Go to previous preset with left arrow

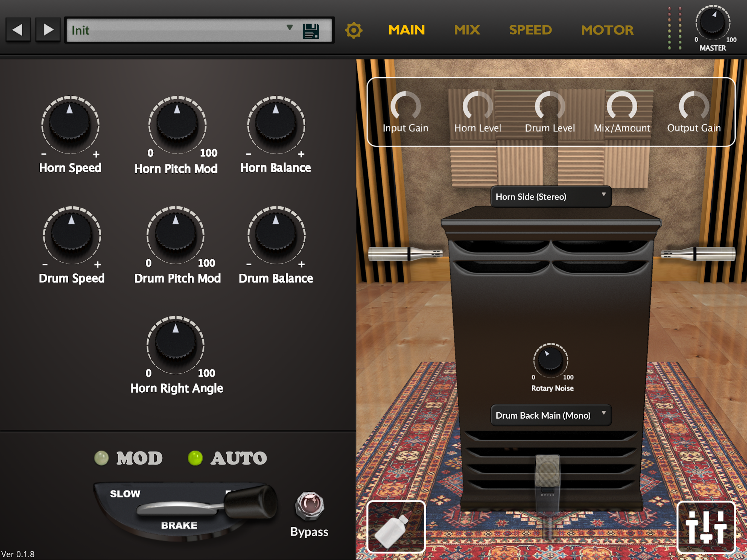click(18, 30)
